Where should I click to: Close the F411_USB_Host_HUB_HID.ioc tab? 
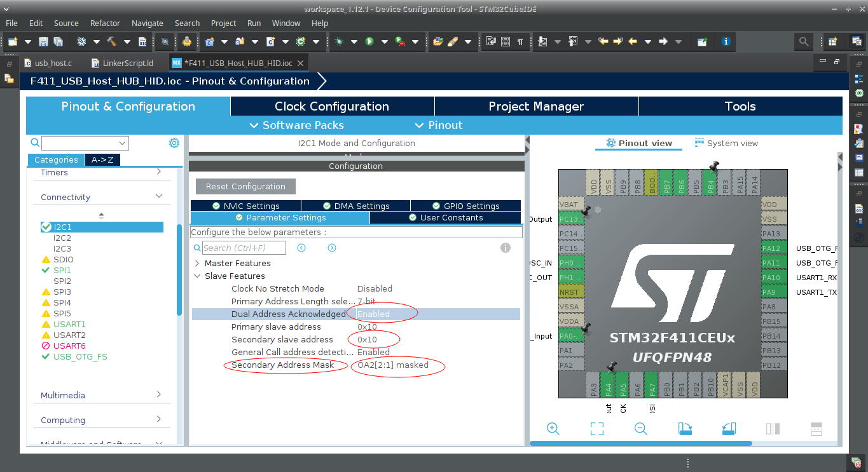tap(301, 63)
